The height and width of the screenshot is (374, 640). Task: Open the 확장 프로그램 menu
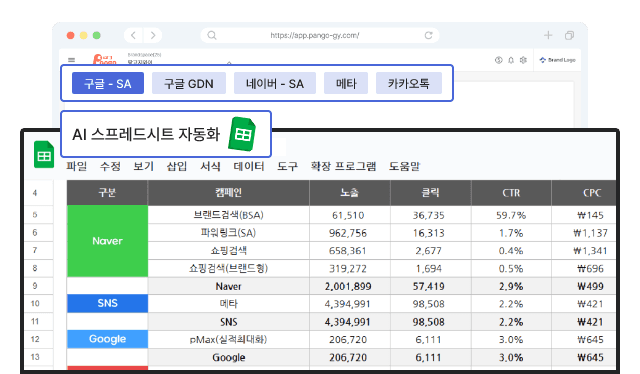[343, 166]
